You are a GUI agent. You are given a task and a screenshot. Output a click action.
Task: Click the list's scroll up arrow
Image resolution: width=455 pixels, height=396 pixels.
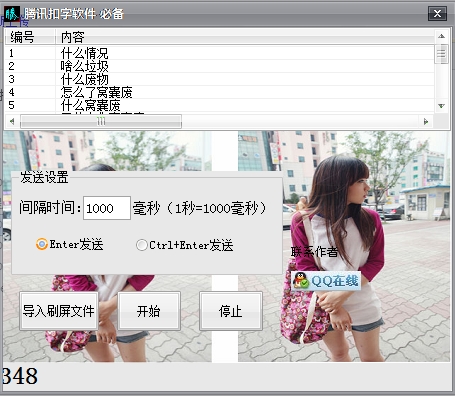(441, 36)
